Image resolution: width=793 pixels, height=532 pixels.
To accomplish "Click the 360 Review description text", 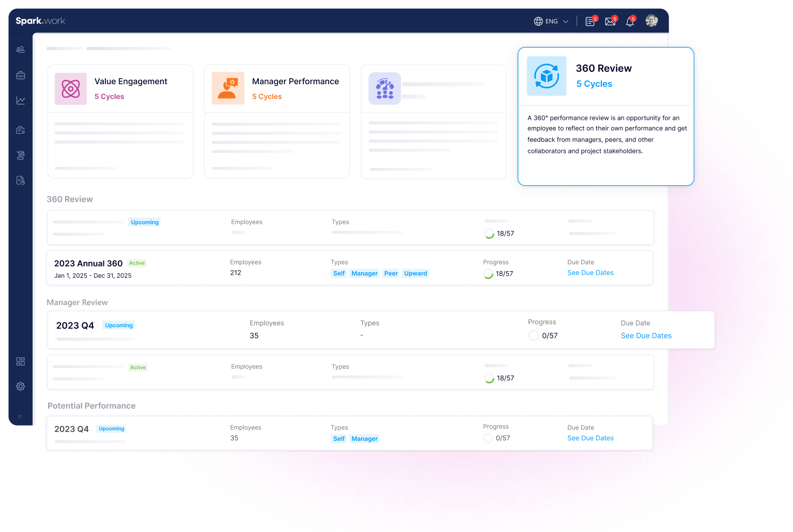I will point(607,134).
